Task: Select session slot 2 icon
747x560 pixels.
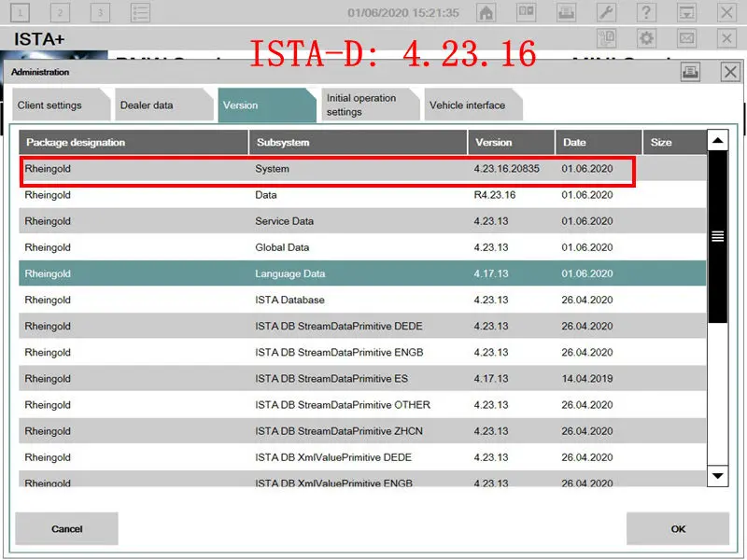Action: point(60,12)
